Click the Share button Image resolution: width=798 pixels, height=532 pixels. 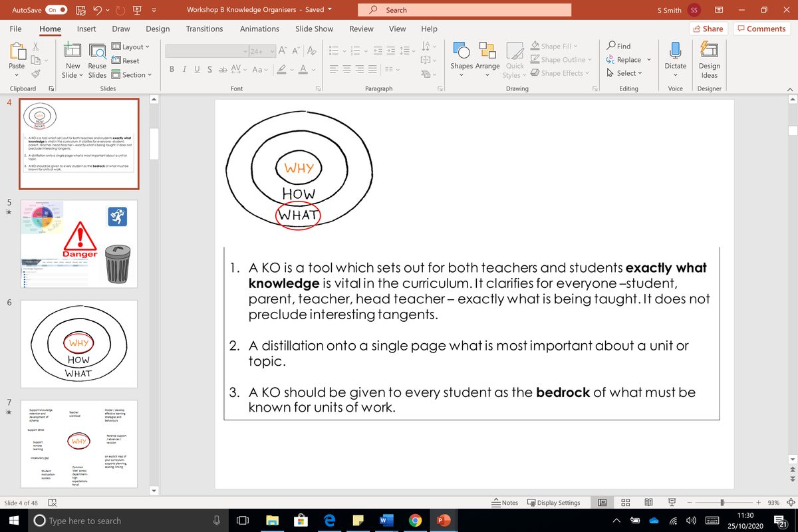(x=708, y=29)
